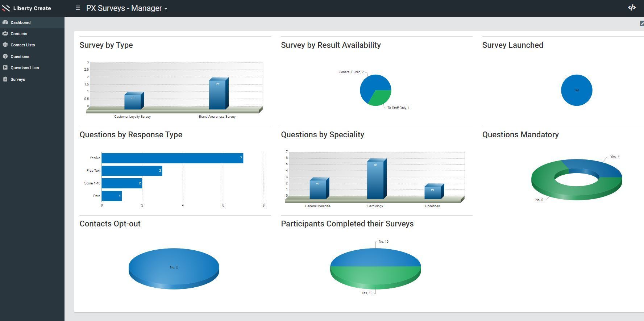This screenshot has height=321, width=644.
Task: Click the edit dashboard pencil icon
Action: click(641, 24)
